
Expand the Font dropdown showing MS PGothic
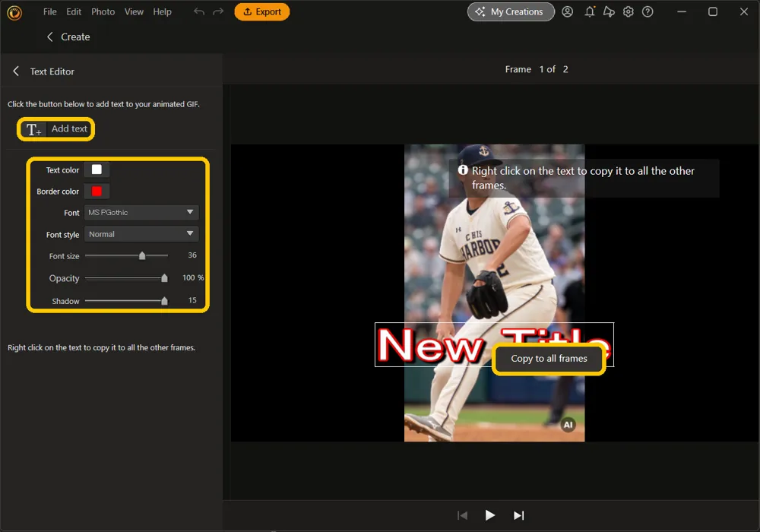(141, 212)
